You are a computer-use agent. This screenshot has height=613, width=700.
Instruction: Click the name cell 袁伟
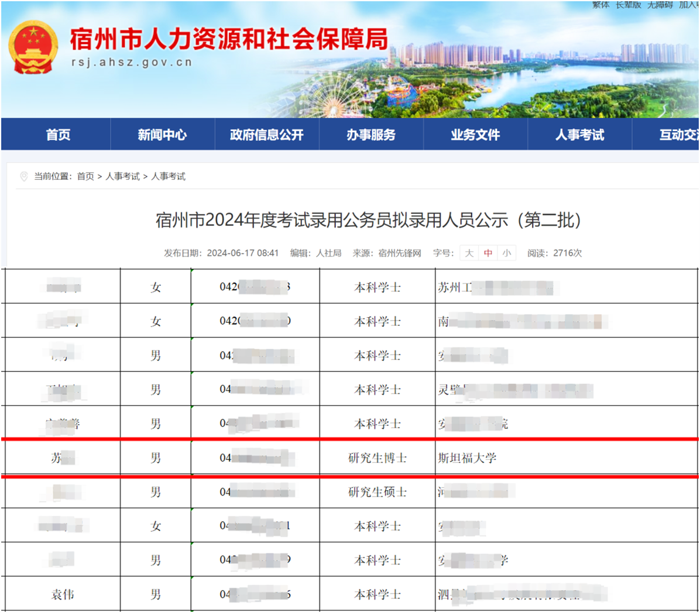click(63, 594)
